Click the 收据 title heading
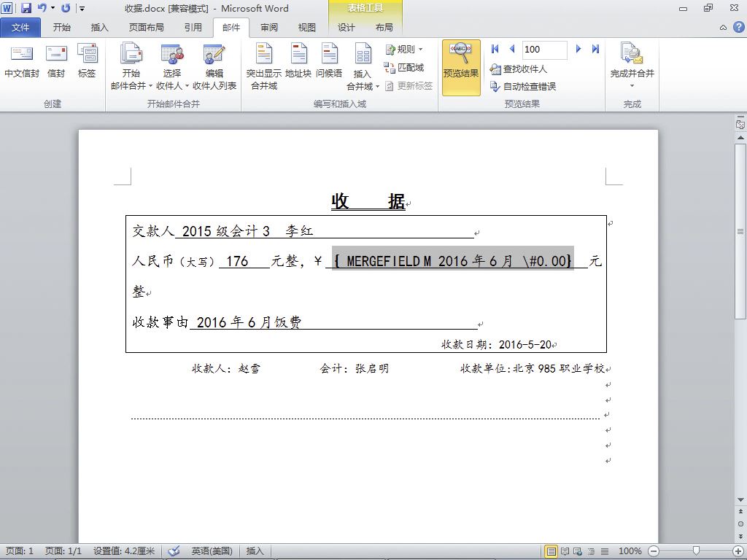 (368, 201)
